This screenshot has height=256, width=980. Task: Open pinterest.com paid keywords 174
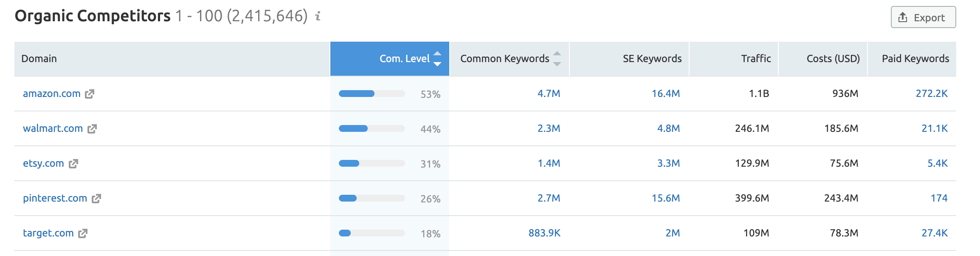(x=939, y=198)
